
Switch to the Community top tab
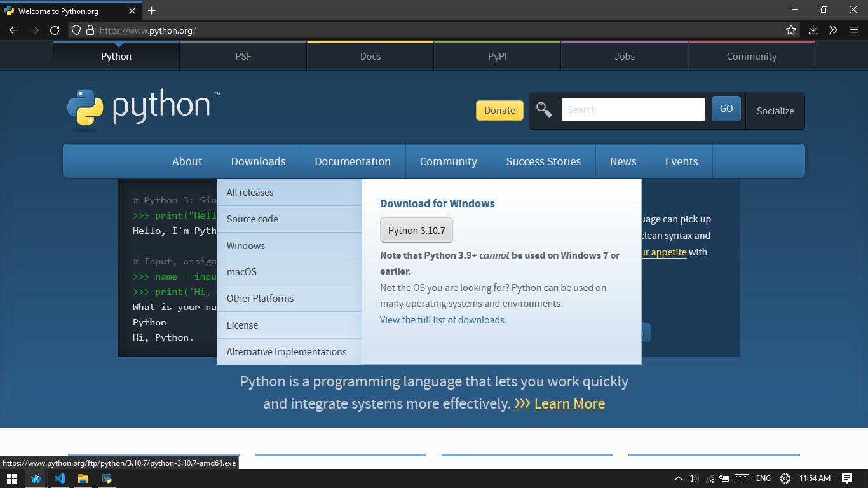(752, 56)
